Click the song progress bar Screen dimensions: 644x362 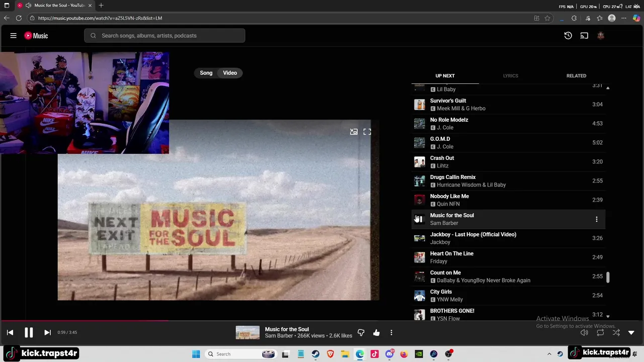322,321
